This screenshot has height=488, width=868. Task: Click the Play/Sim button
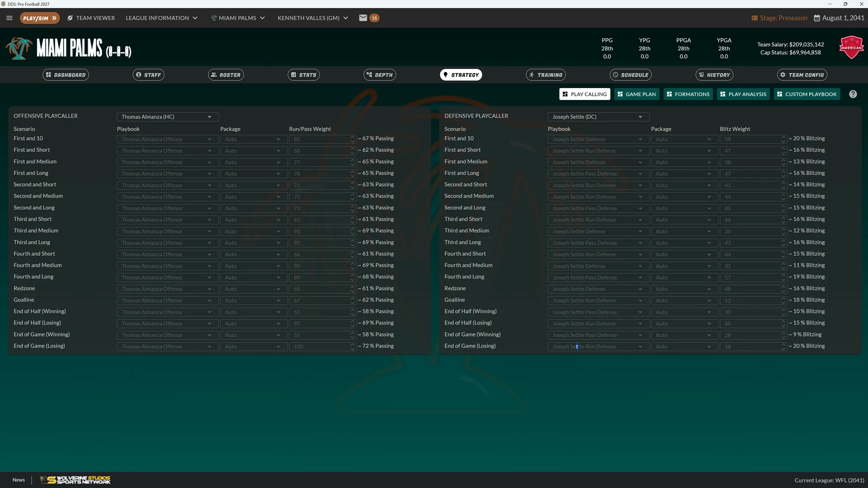[39, 18]
